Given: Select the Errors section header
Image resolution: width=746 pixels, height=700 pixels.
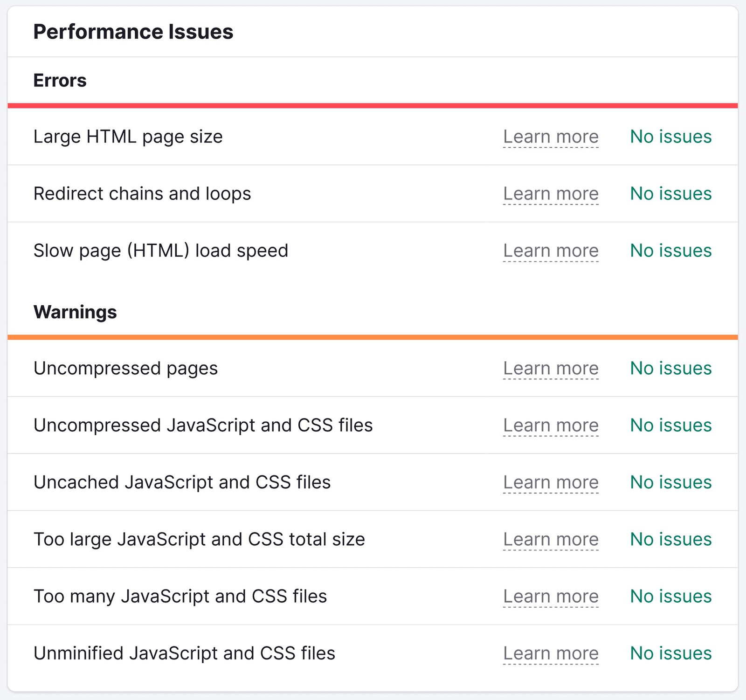Looking at the screenshot, I should pyautogui.click(x=60, y=80).
